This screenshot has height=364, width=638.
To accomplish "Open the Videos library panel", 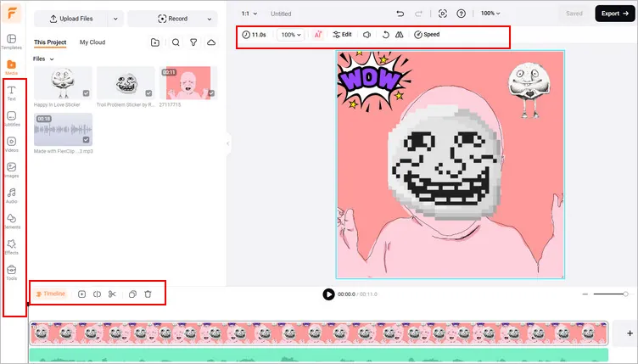I will point(11,144).
